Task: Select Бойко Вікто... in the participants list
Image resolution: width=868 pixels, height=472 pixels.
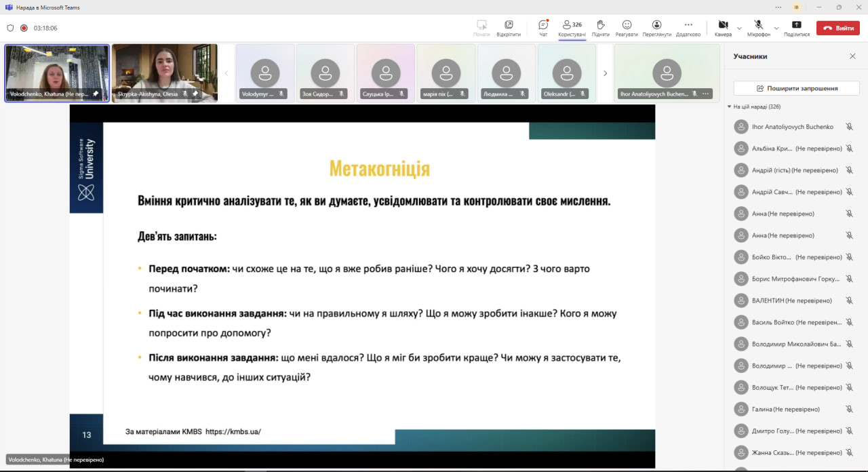Action: [793, 257]
